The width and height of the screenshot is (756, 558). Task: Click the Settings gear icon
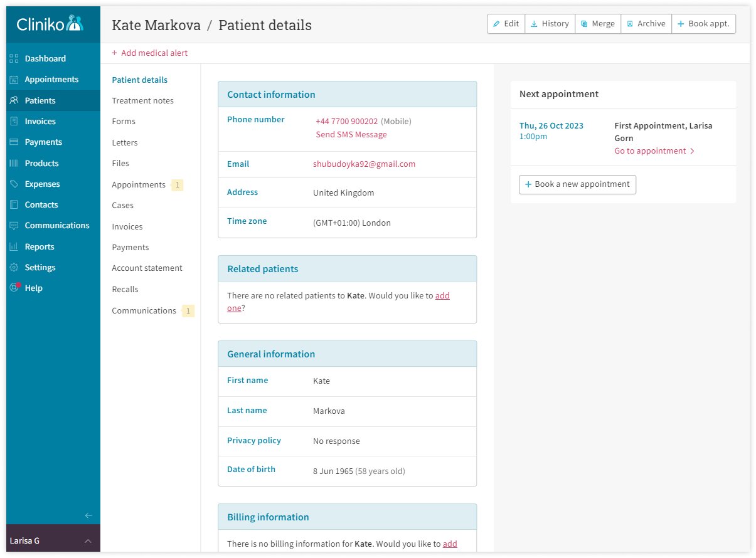click(14, 268)
